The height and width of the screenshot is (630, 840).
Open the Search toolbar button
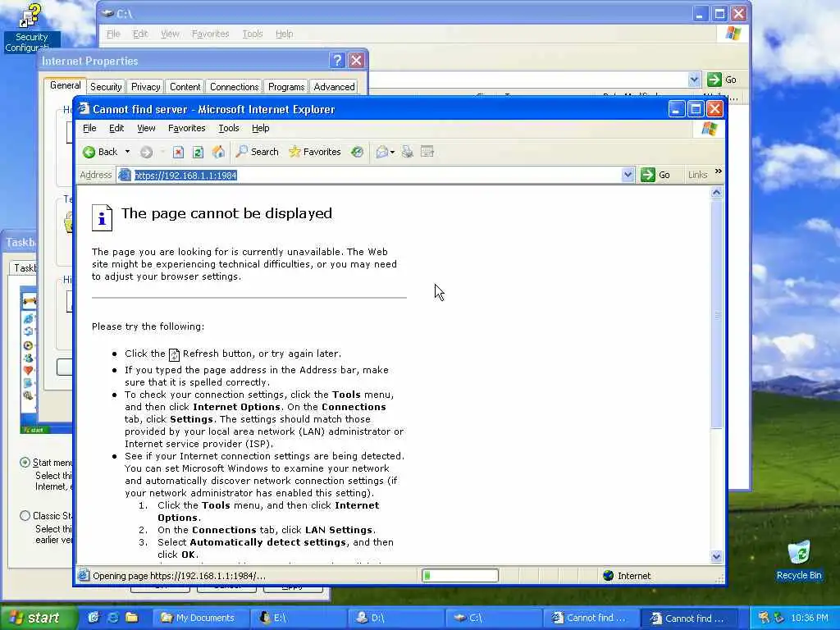point(257,152)
